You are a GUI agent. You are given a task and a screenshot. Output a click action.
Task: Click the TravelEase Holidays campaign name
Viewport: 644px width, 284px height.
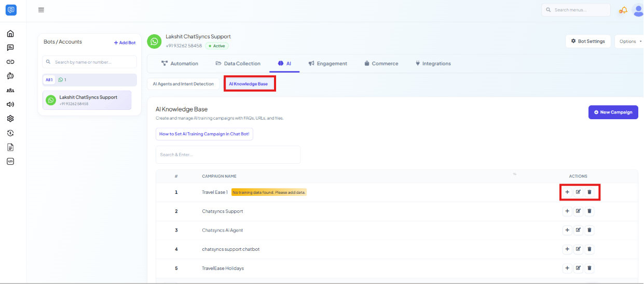pyautogui.click(x=223, y=268)
